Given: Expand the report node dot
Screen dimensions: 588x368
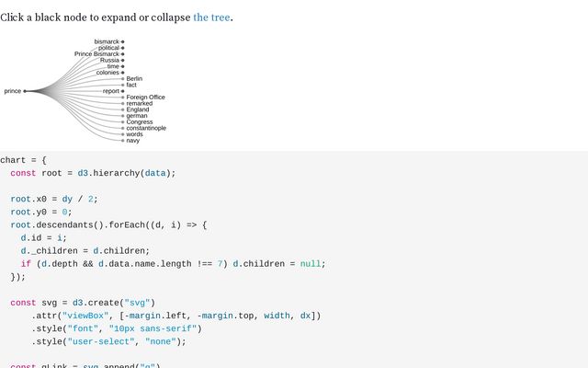Looking at the screenshot, I should (123, 91).
